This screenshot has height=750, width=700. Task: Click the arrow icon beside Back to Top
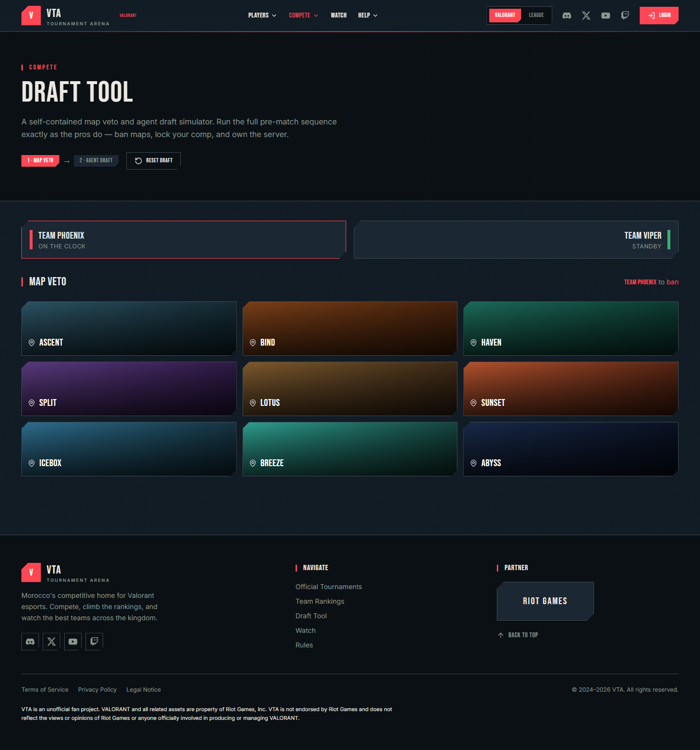pos(501,635)
